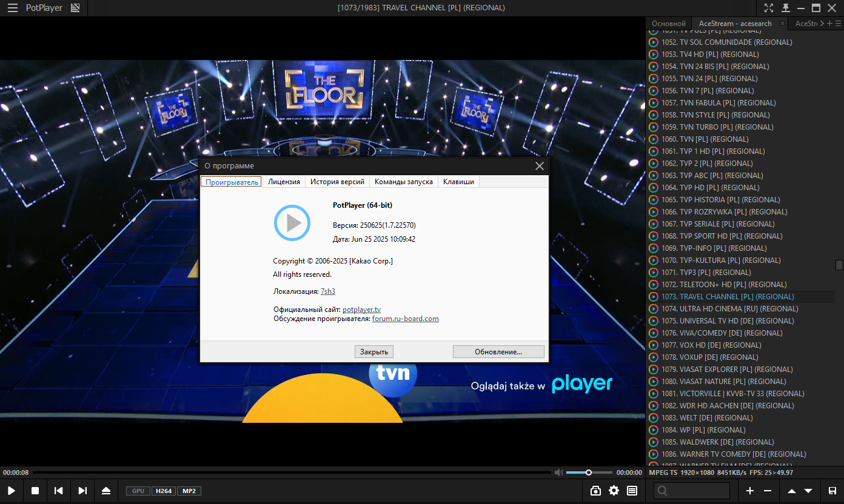Toggle the GPU hardware decoding indicator
Image resolution: width=844 pixels, height=504 pixels.
[x=138, y=491]
